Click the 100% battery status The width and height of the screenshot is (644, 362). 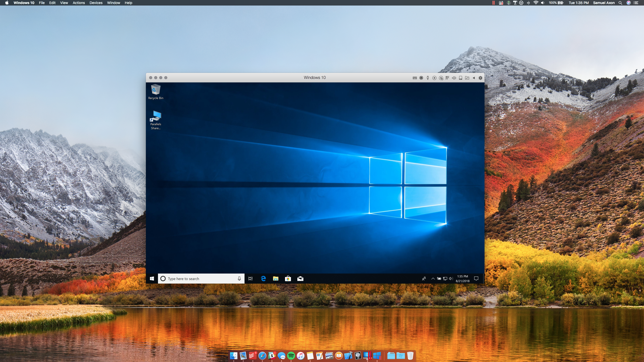click(556, 3)
